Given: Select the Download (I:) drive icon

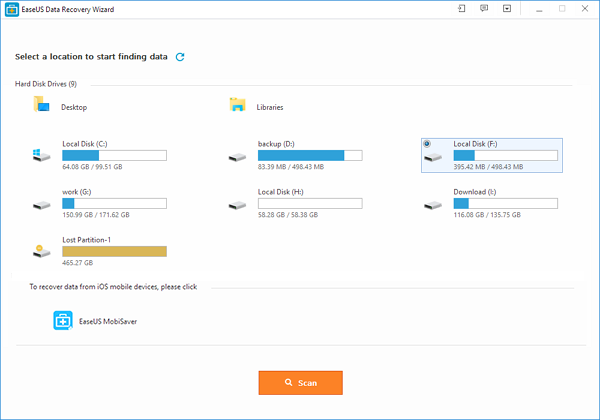Looking at the screenshot, I should [x=433, y=204].
